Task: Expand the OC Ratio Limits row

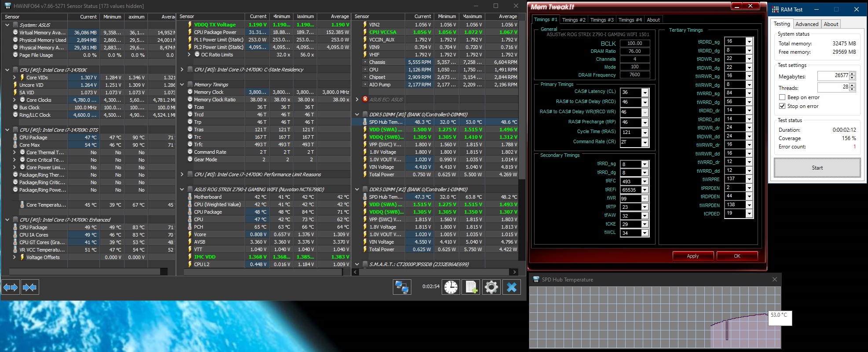Action: [x=189, y=55]
